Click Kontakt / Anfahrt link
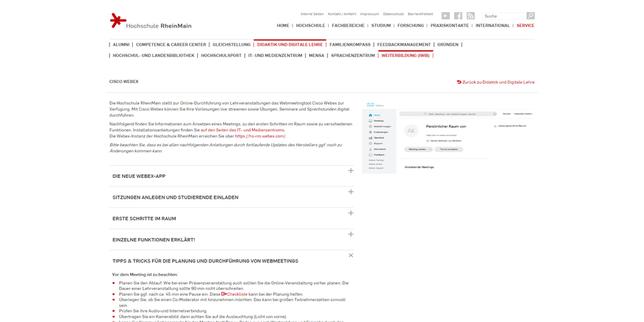Image resolution: width=644 pixels, height=322 pixels. tap(342, 14)
